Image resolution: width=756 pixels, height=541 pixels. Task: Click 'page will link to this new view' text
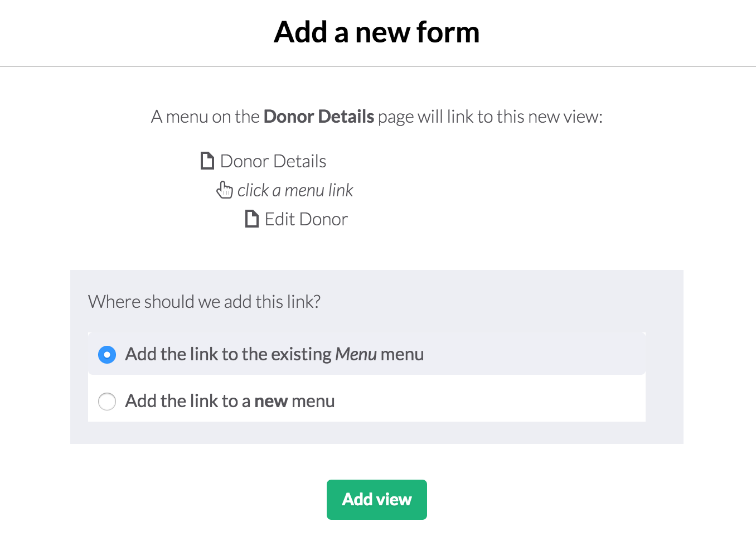tap(490, 117)
